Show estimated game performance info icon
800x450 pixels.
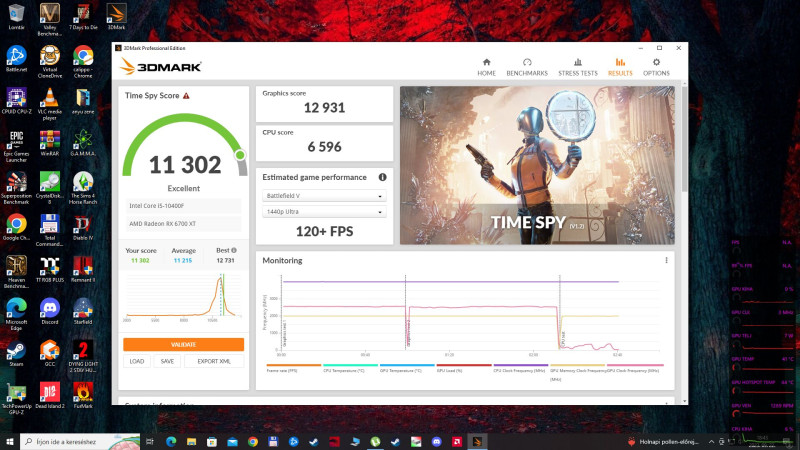(382, 177)
